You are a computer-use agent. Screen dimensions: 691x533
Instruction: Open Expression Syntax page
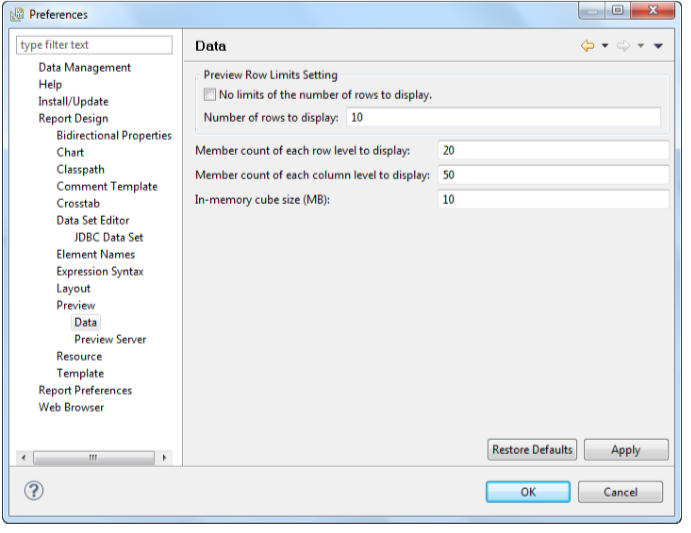coord(100,271)
